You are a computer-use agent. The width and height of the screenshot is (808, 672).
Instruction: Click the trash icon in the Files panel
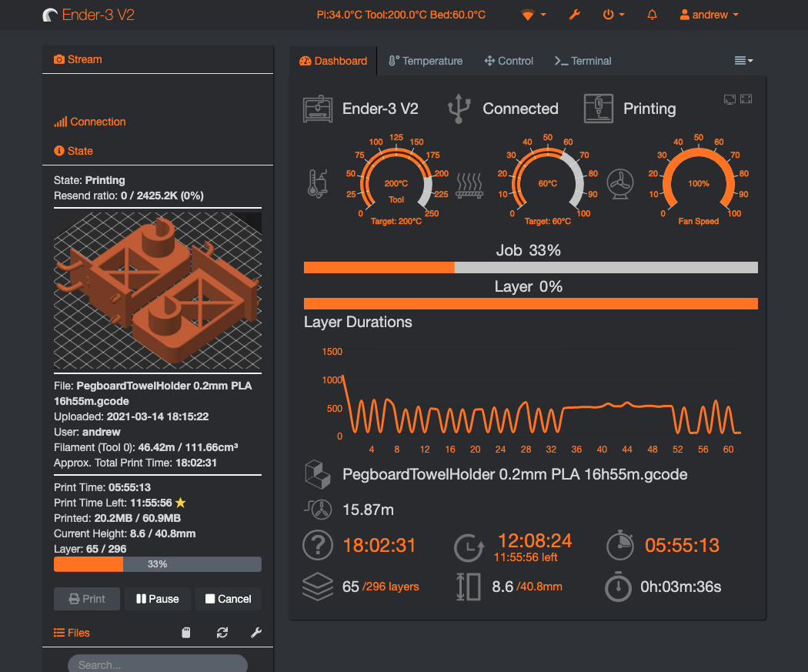coord(185,632)
